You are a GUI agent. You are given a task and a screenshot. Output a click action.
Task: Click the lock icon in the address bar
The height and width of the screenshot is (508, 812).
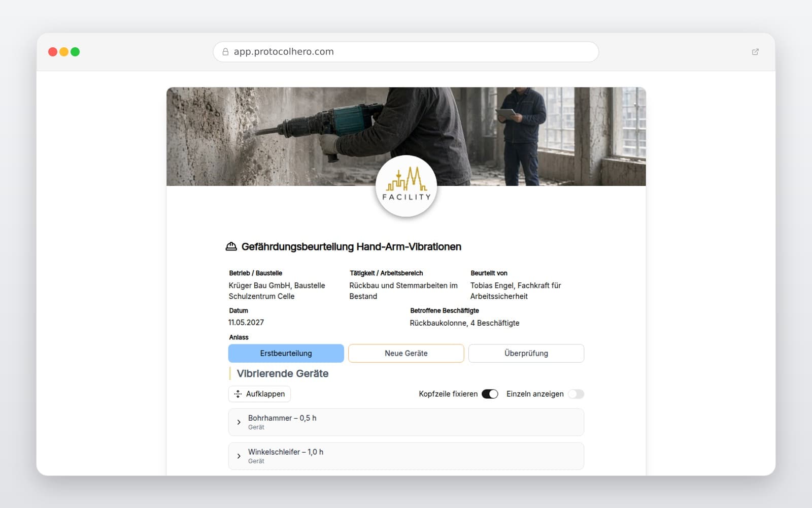(225, 52)
